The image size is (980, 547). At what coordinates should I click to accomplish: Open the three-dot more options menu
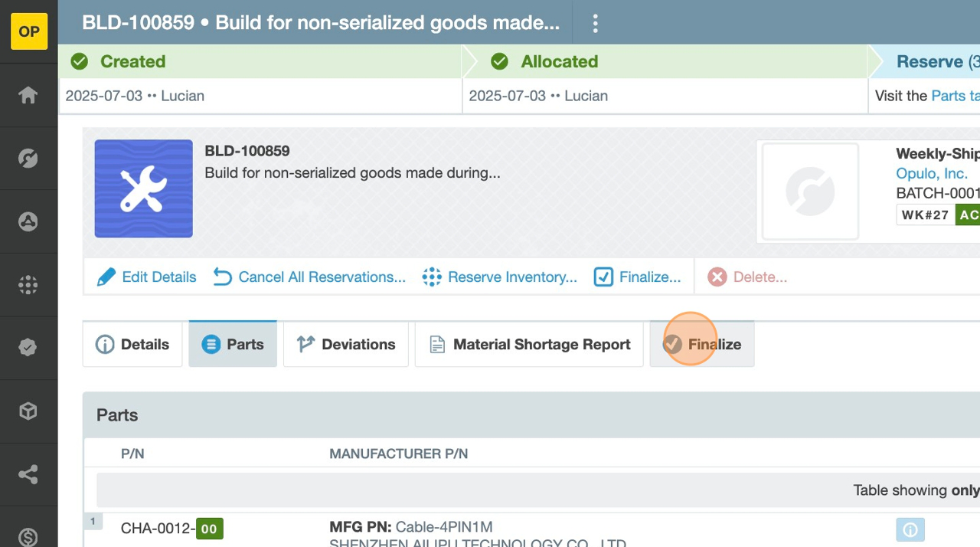[x=595, y=23]
